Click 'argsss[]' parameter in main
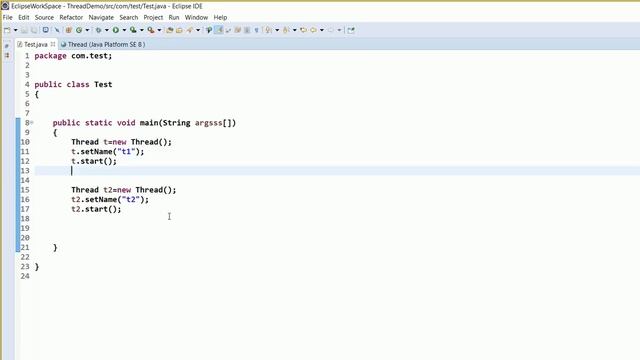The image size is (640, 360). point(213,123)
